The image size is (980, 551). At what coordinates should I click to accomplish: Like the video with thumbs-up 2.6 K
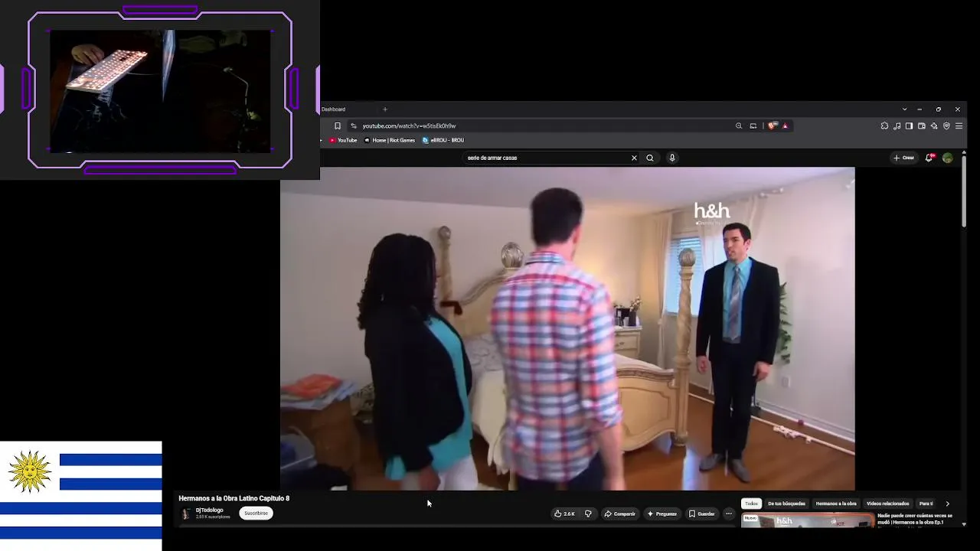click(564, 514)
